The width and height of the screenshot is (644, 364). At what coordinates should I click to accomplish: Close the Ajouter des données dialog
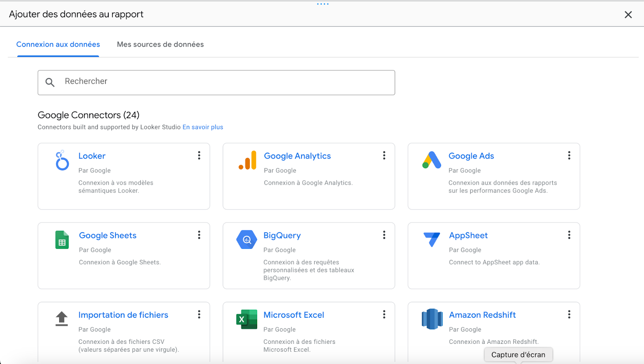tap(628, 15)
